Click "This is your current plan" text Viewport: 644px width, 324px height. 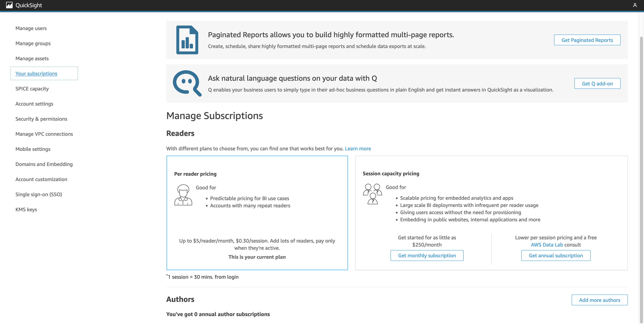tap(257, 257)
